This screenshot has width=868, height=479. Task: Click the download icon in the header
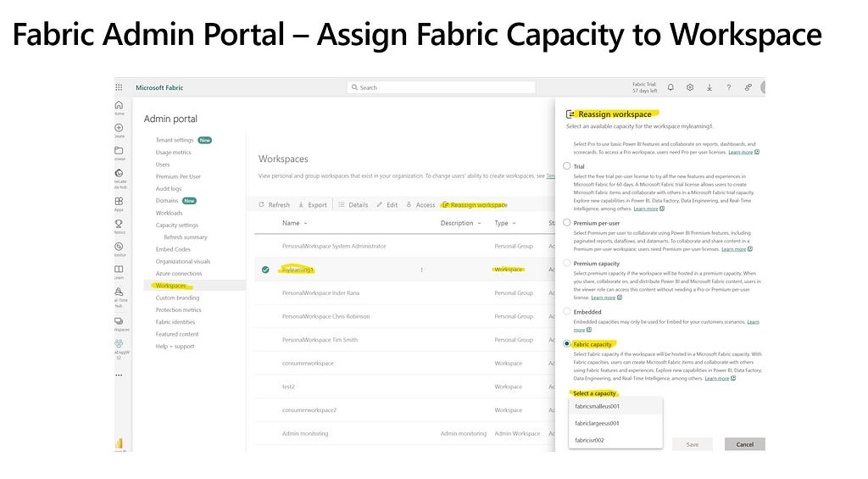click(x=709, y=87)
